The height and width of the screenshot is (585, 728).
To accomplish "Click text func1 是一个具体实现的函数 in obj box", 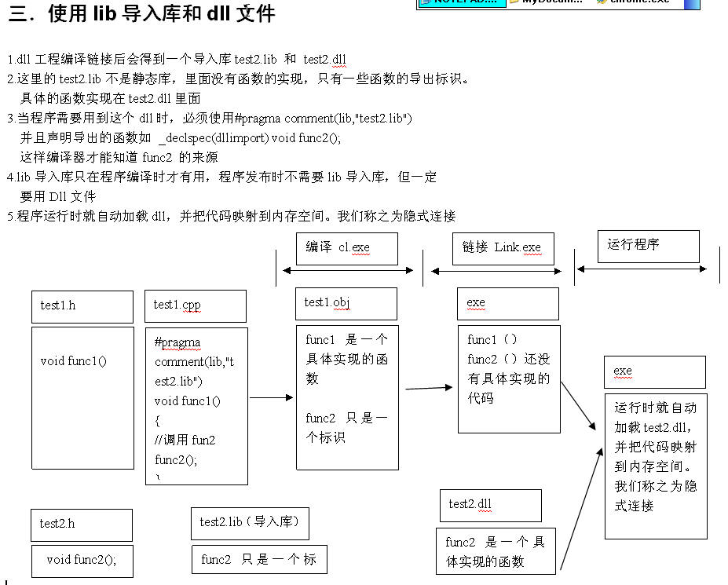I will pyautogui.click(x=347, y=359).
